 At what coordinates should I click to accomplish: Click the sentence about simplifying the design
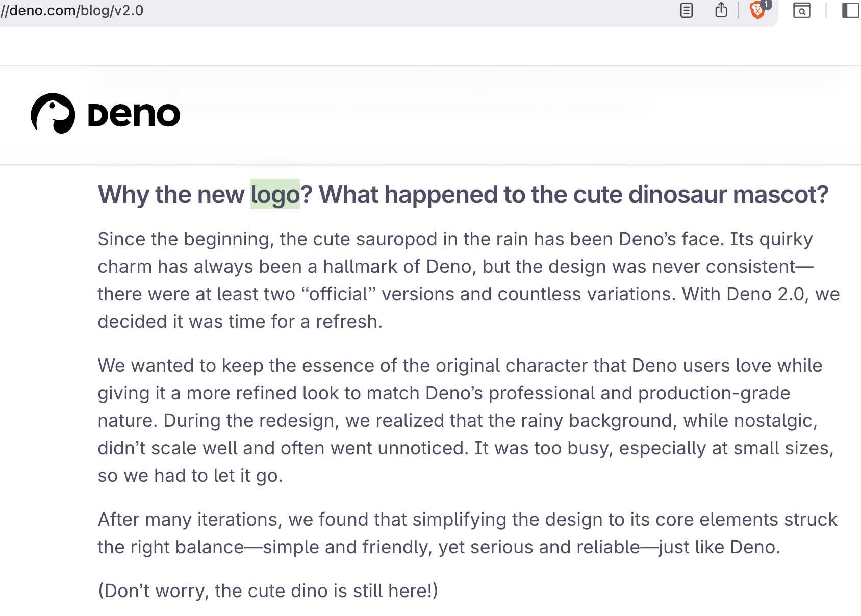pyautogui.click(x=459, y=533)
